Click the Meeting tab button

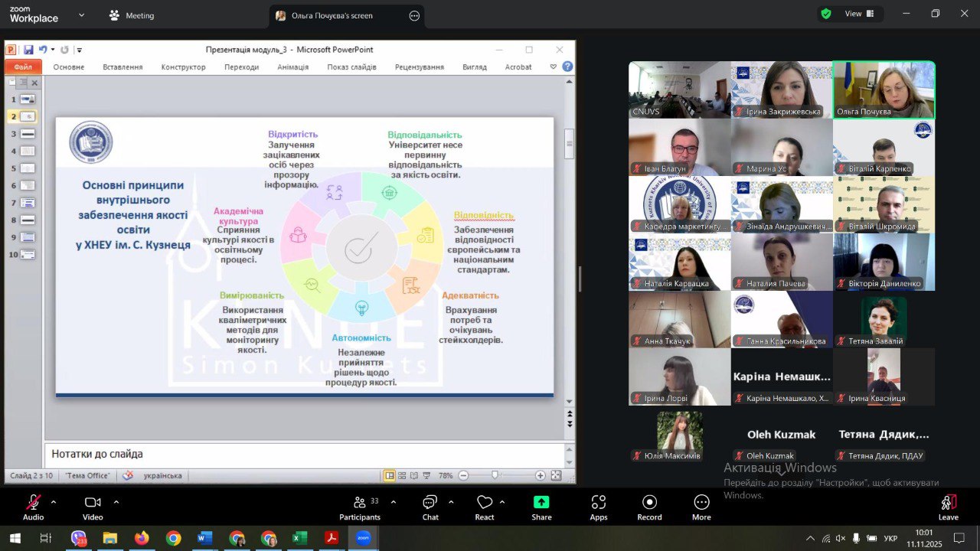click(131, 15)
